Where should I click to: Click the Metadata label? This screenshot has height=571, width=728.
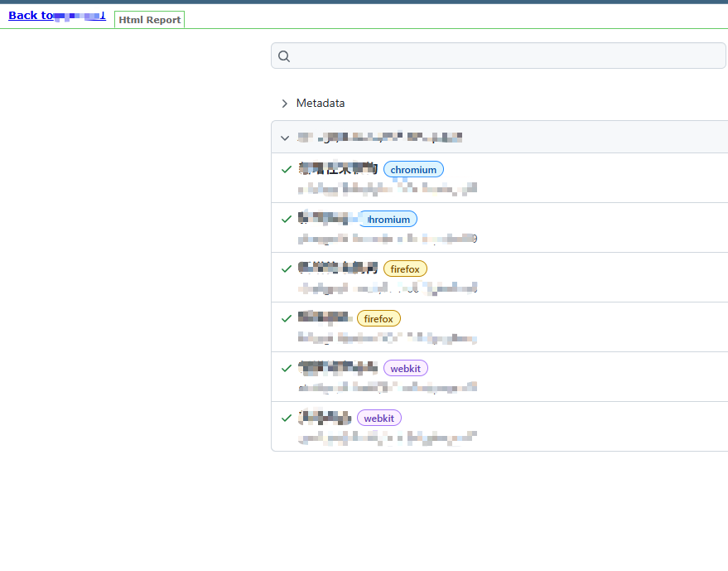321,104
